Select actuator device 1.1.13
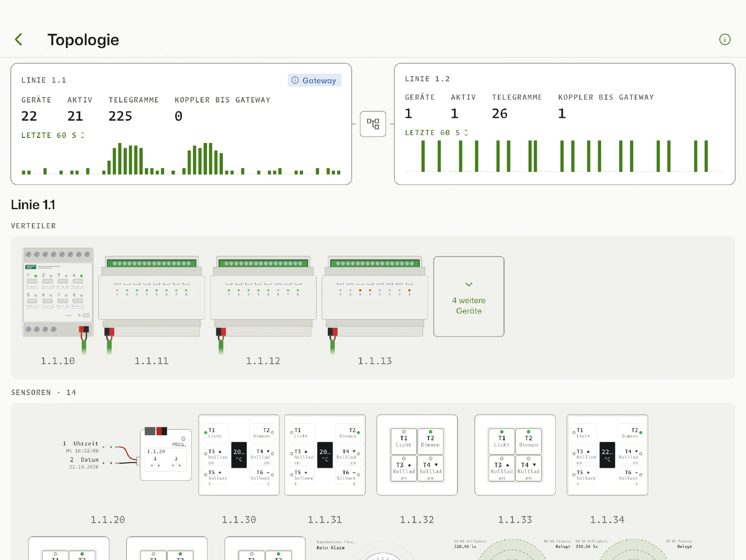Screen dimensions: 746x560 [375, 296]
